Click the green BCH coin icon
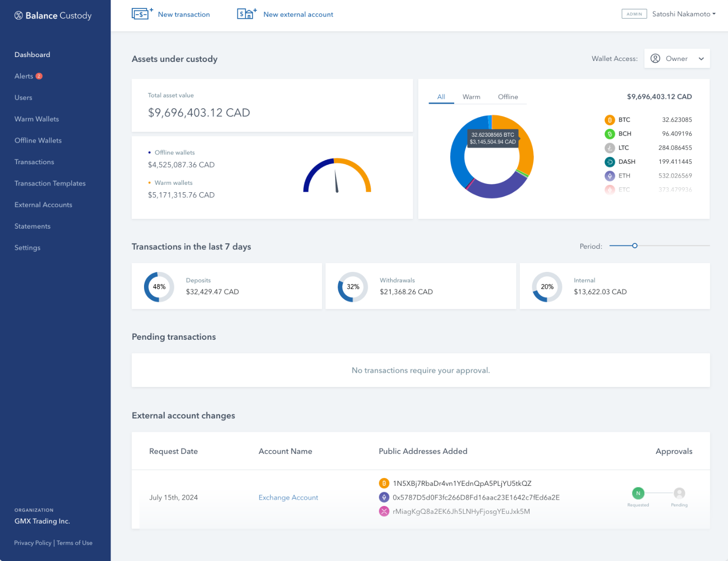Viewport: 728px width, 561px height. point(610,134)
